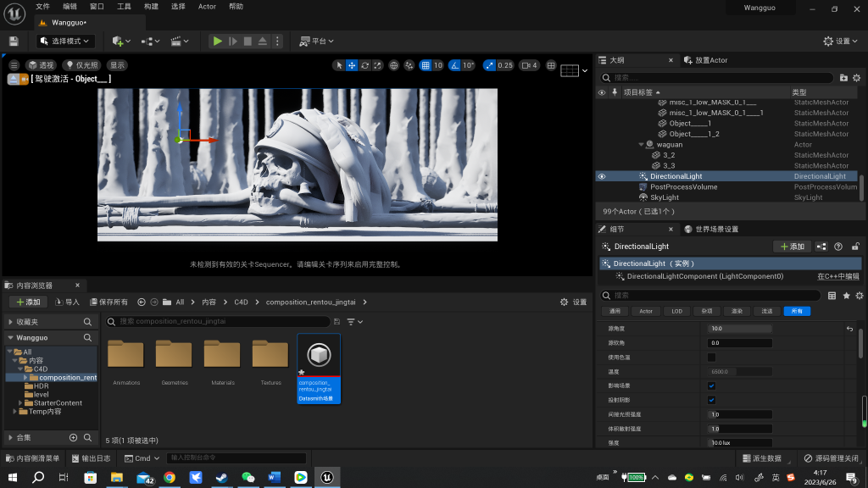Image resolution: width=868 pixels, height=488 pixels.
Task: Uncheck the 投射阴影 checkbox
Action: pos(711,400)
